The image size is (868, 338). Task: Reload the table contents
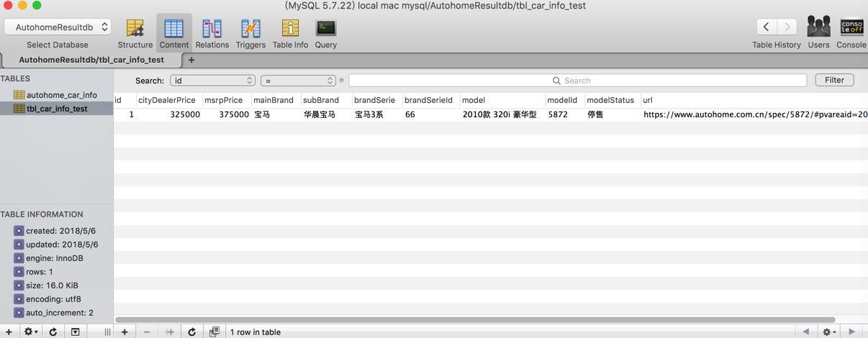[x=191, y=332]
